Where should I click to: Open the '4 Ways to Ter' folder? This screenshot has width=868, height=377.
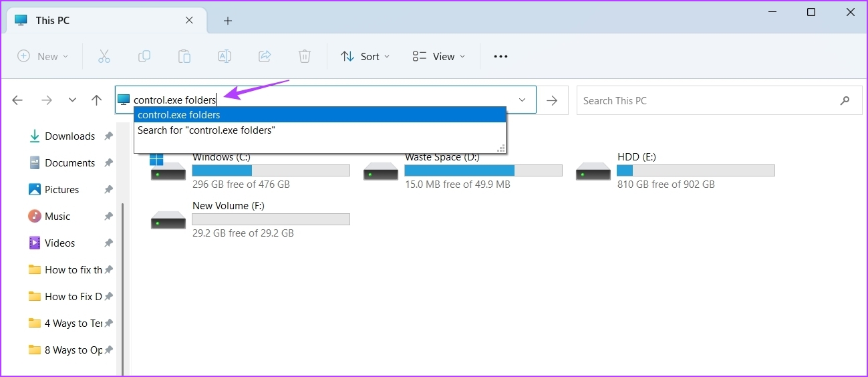[x=71, y=324]
